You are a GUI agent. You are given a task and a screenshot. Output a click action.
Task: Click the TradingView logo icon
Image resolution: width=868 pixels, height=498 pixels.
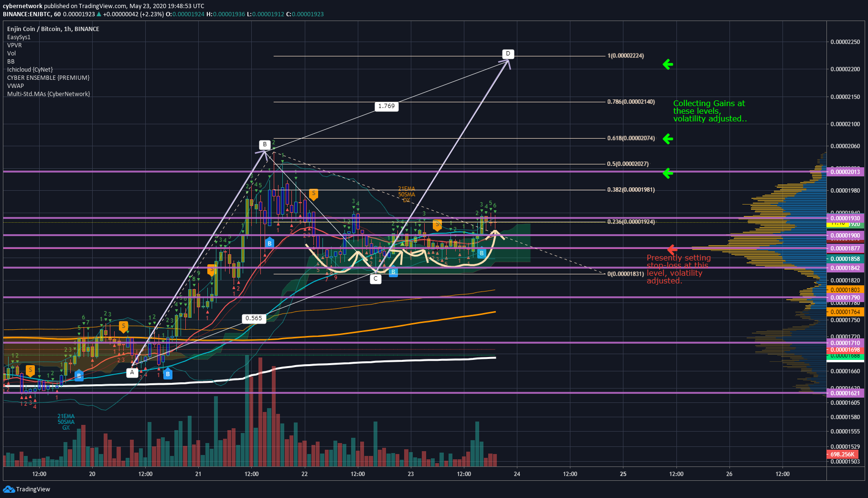coord(9,489)
